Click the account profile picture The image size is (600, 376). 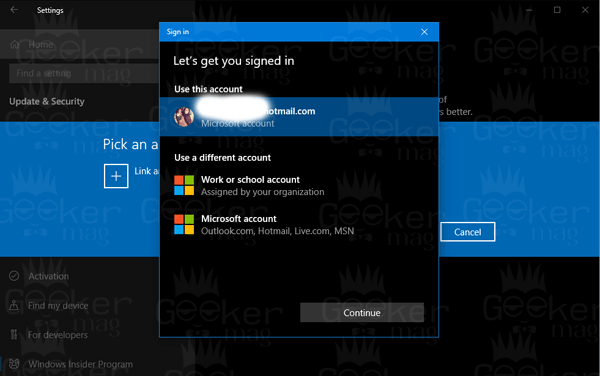coord(184,117)
